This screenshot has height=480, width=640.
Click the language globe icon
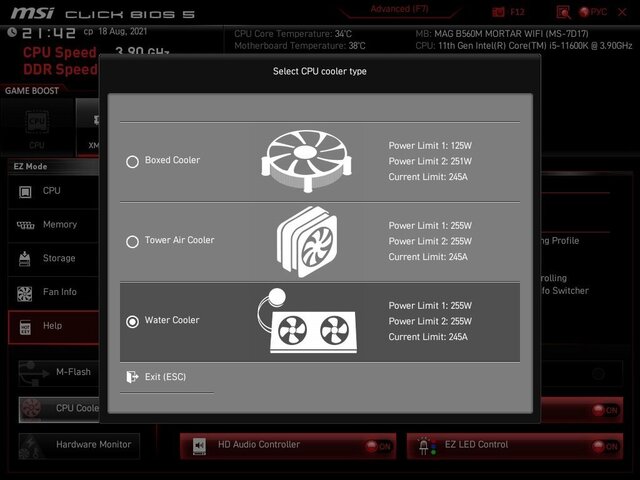point(585,12)
